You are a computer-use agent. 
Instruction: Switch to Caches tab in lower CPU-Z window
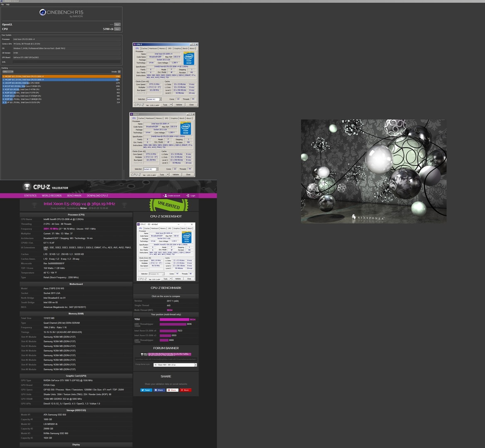[141, 118]
